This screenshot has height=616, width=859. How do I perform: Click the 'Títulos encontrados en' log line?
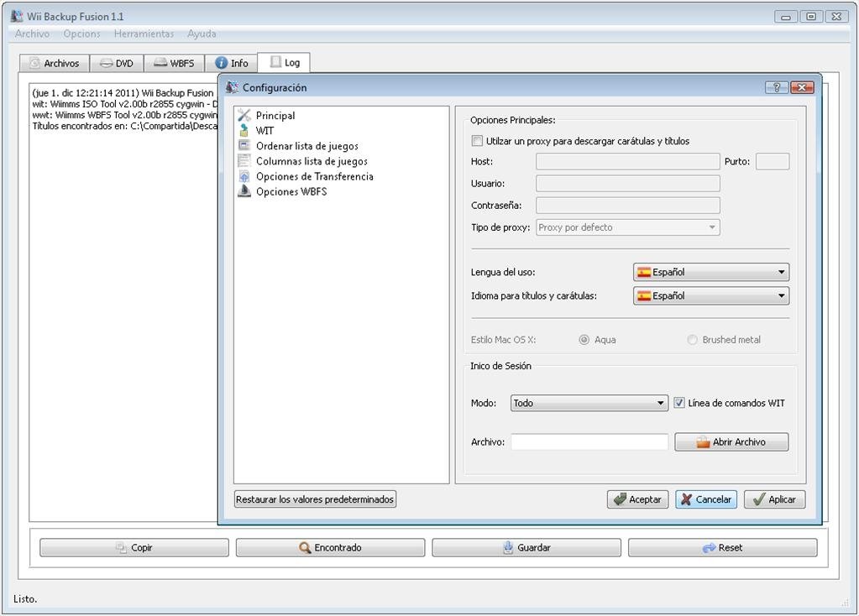pyautogui.click(x=125, y=127)
